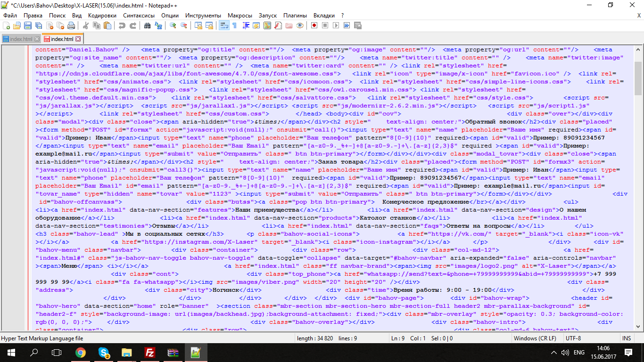Image resolution: width=644 pixels, height=362 pixels.
Task: Click the scrollbar down arrow
Action: click(x=638, y=326)
